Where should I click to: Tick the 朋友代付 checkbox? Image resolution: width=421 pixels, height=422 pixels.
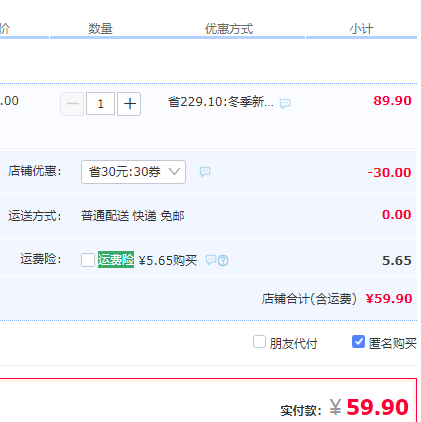coord(259,342)
